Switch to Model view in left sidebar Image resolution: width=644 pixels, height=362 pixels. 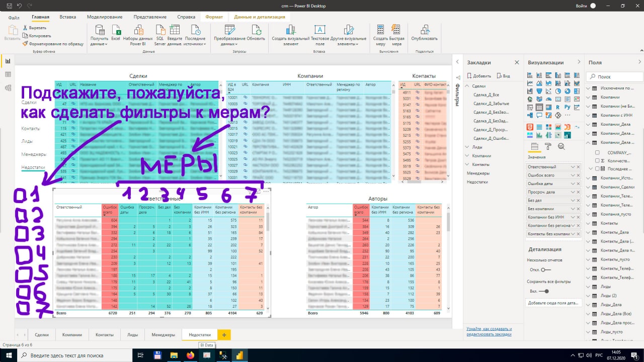[x=8, y=88]
